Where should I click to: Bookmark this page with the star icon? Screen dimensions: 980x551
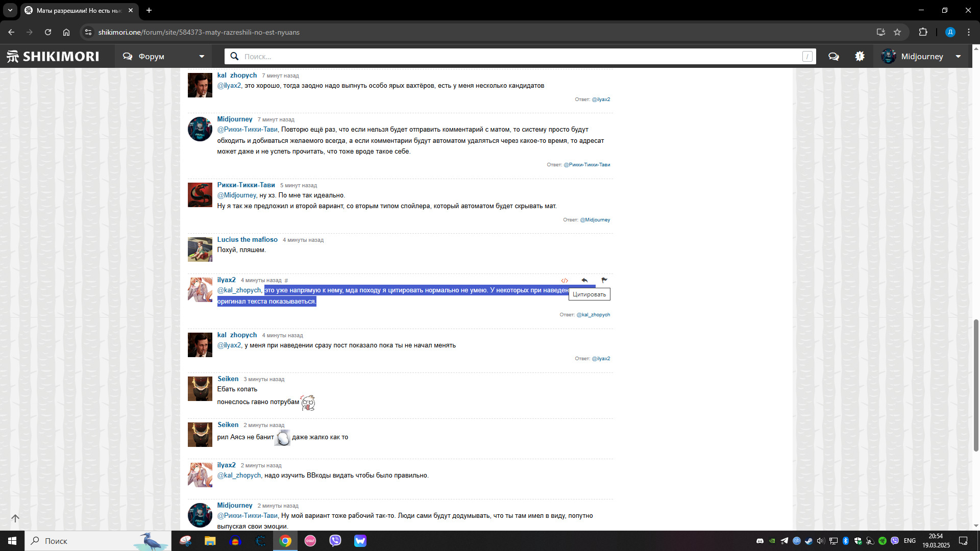point(897,32)
